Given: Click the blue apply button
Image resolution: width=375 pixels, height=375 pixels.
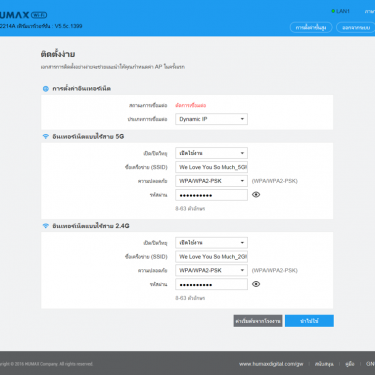Looking at the screenshot, I should (x=309, y=321).
